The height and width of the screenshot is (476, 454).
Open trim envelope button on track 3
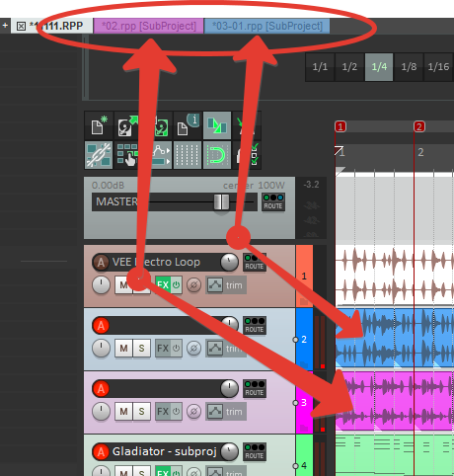tap(226, 412)
